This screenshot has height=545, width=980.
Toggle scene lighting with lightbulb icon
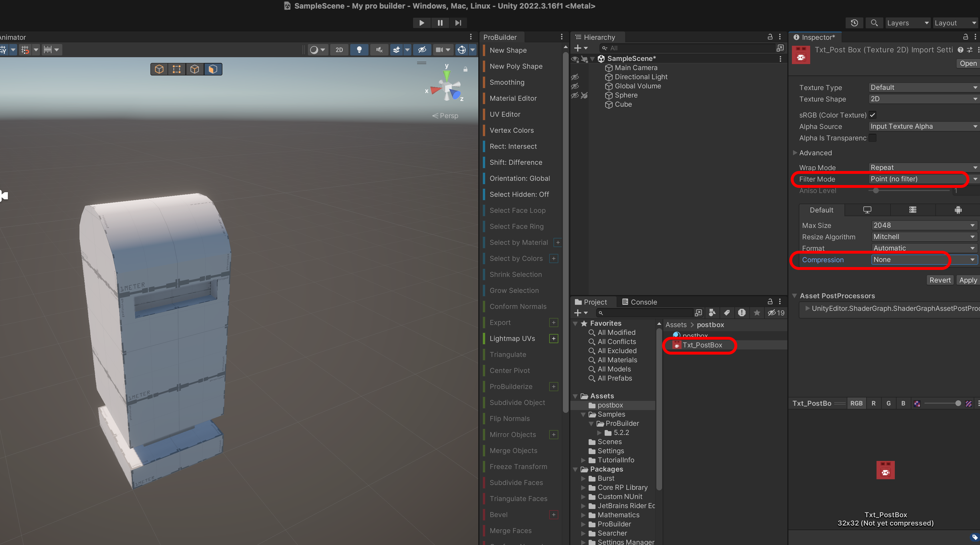tap(359, 49)
